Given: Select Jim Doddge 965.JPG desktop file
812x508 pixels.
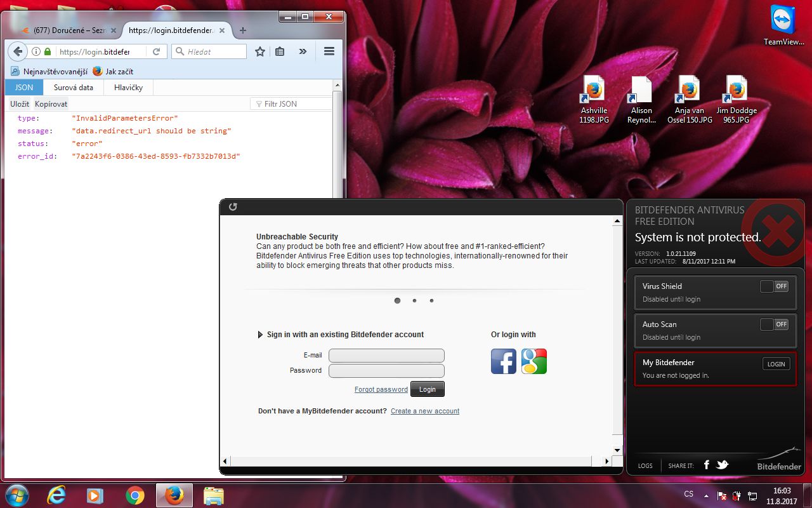Looking at the screenshot, I should pyautogui.click(x=737, y=100).
